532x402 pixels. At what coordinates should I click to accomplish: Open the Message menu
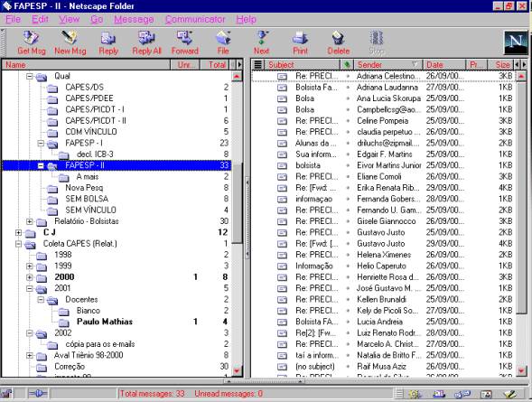(x=134, y=19)
